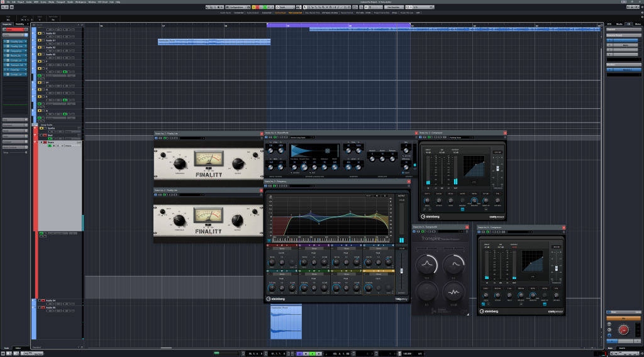
Task: Open the Touch automation mode dropdown
Action: point(286,7)
